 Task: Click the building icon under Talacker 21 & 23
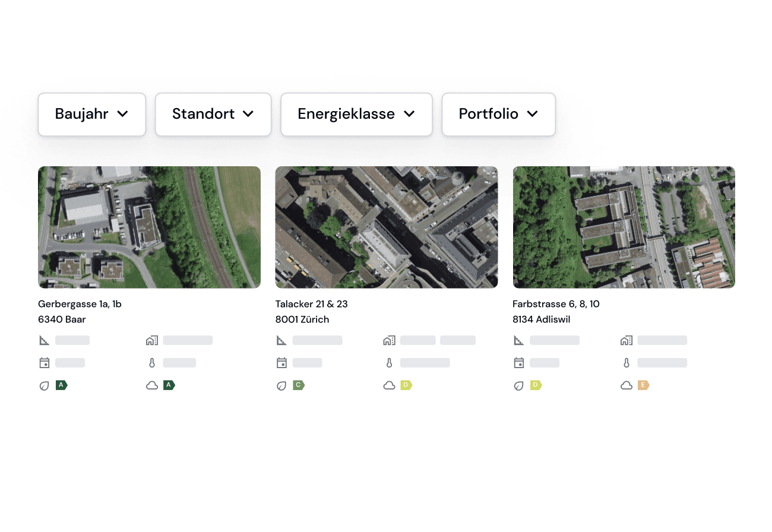(x=389, y=340)
